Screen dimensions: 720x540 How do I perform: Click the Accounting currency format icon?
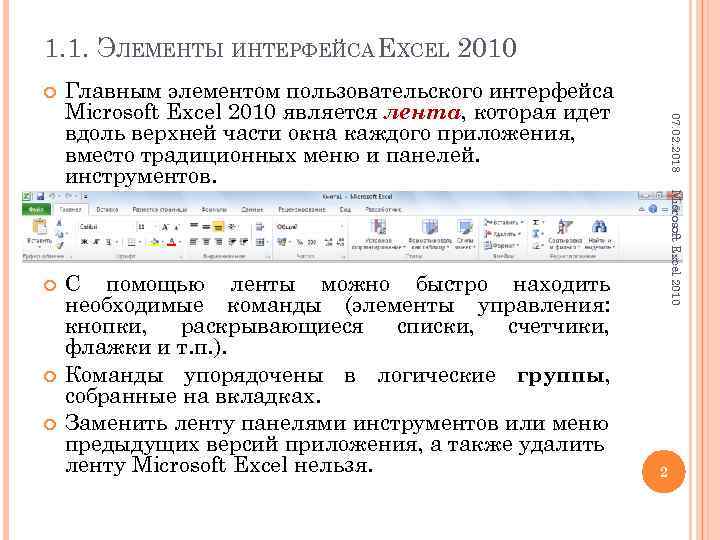[x=282, y=242]
